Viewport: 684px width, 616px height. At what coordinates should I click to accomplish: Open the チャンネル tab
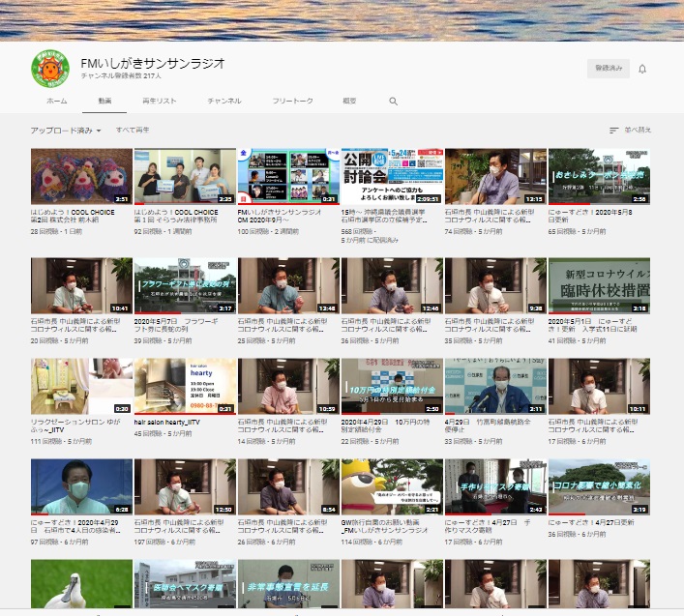223,101
